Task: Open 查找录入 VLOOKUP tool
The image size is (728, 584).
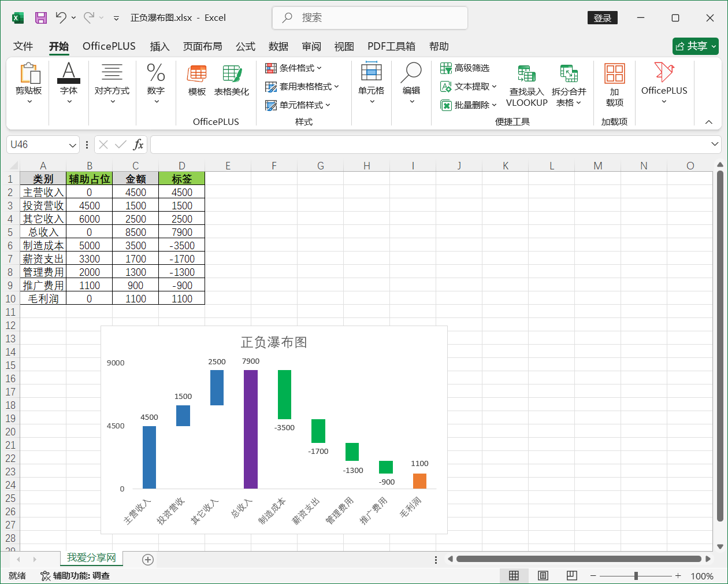Action: (526, 84)
